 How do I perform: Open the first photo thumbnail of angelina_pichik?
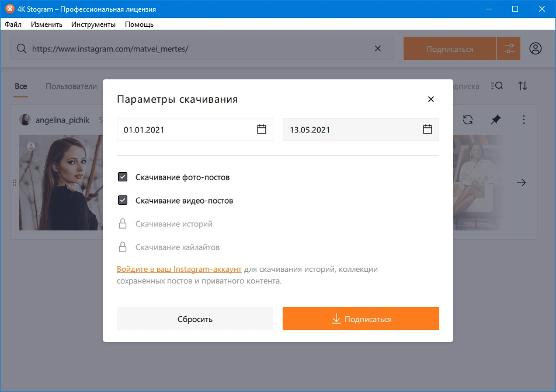[x=61, y=183]
